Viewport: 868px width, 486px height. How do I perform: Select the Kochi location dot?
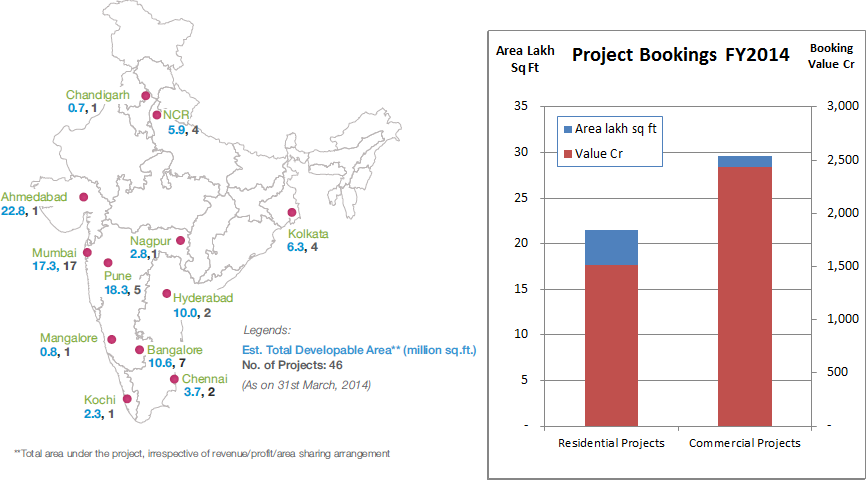127,398
